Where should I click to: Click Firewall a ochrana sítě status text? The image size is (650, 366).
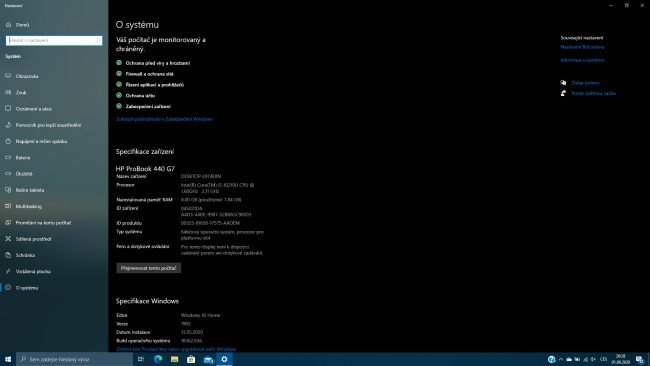149,74
